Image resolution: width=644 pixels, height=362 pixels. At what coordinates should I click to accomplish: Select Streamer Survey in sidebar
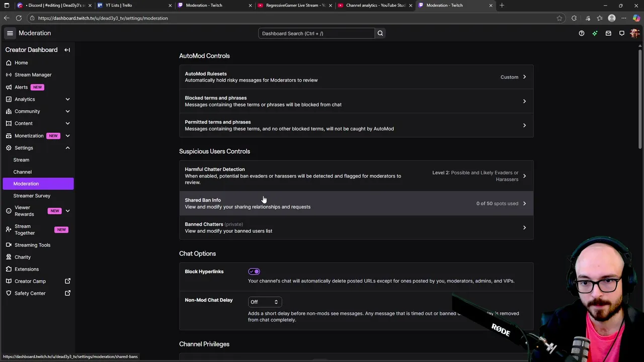click(x=32, y=196)
